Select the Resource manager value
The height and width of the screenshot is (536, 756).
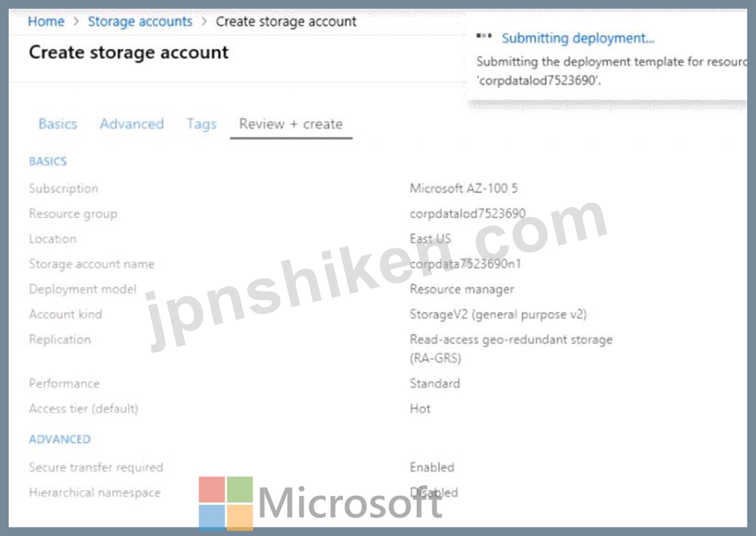pyautogui.click(x=462, y=289)
